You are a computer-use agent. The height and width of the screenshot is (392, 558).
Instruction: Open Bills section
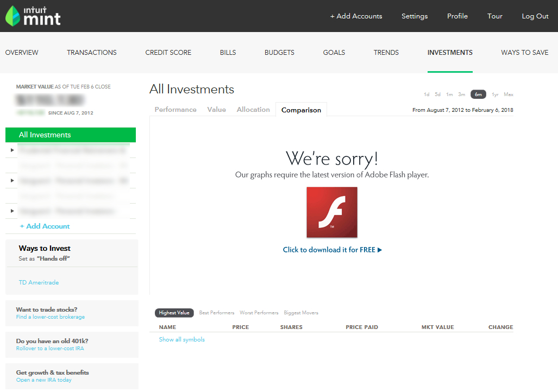pyautogui.click(x=228, y=52)
